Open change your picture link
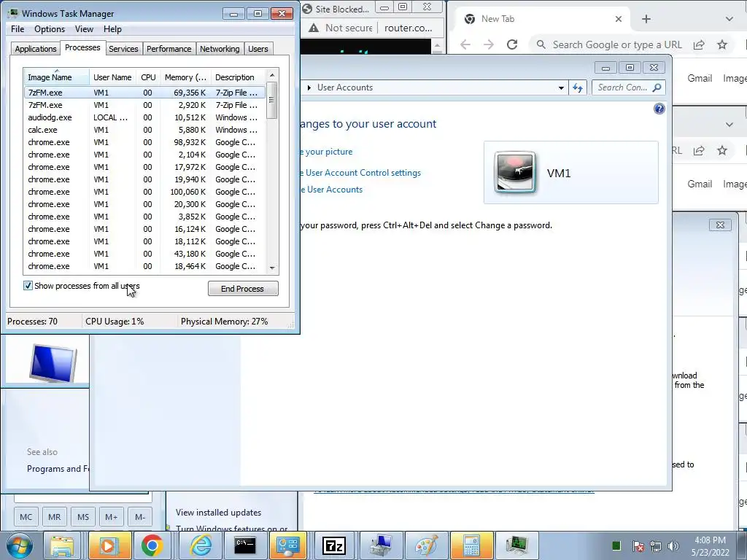This screenshot has width=747, height=560. [x=327, y=152]
